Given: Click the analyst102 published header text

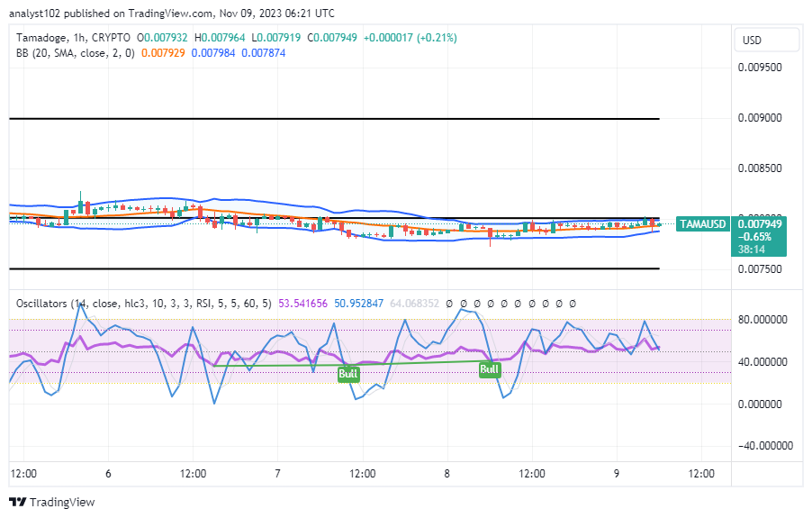Looking at the screenshot, I should pos(171,14).
